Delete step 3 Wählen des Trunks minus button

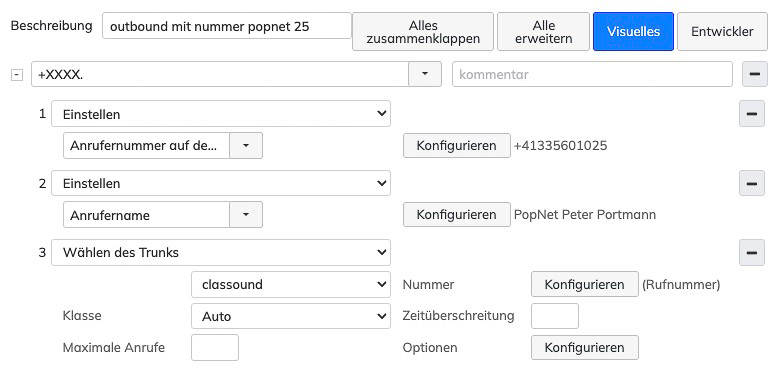[x=751, y=252]
